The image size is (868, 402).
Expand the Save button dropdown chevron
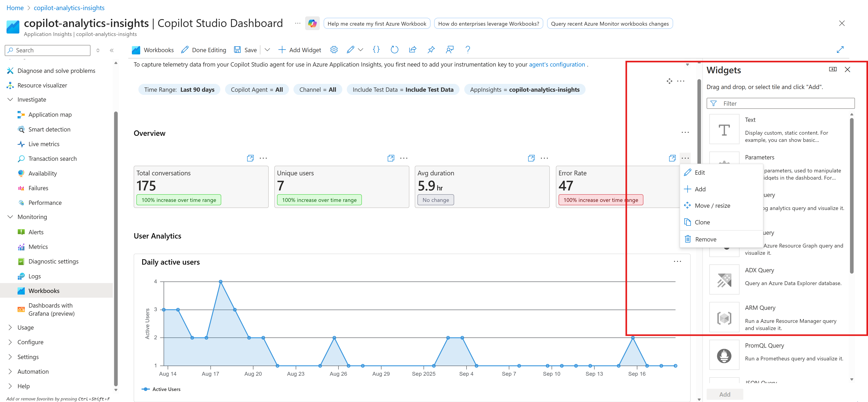coord(267,49)
